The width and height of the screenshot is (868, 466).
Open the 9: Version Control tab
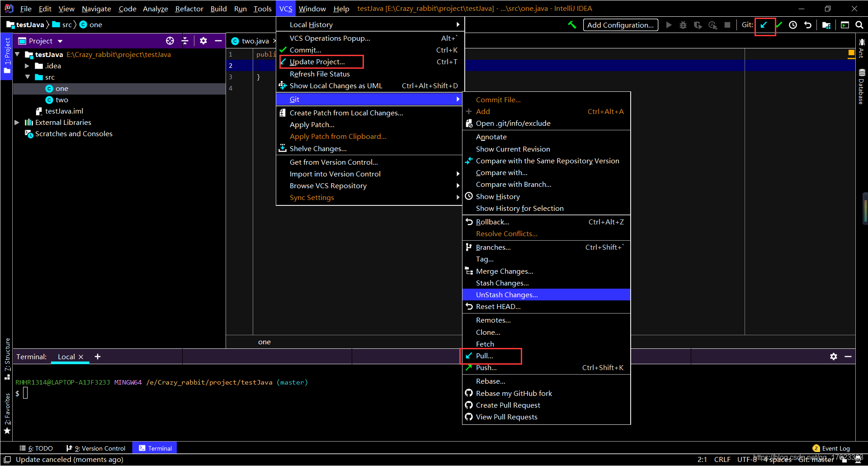(x=96, y=448)
